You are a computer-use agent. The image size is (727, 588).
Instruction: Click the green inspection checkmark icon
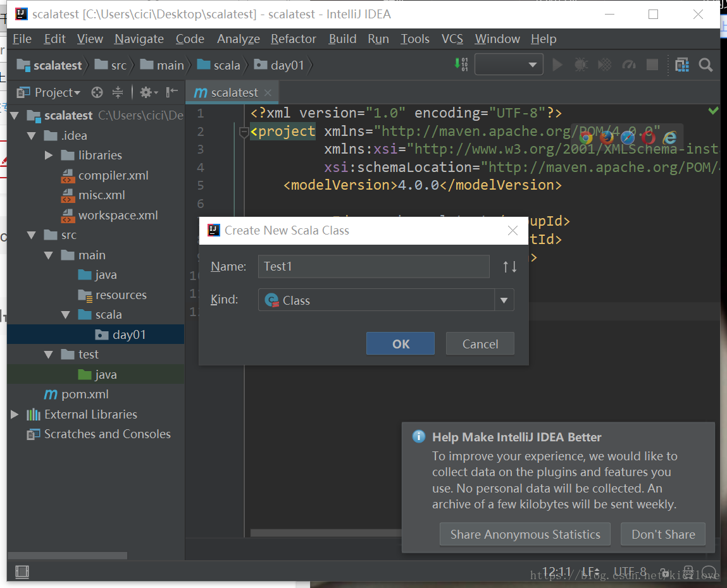713,110
